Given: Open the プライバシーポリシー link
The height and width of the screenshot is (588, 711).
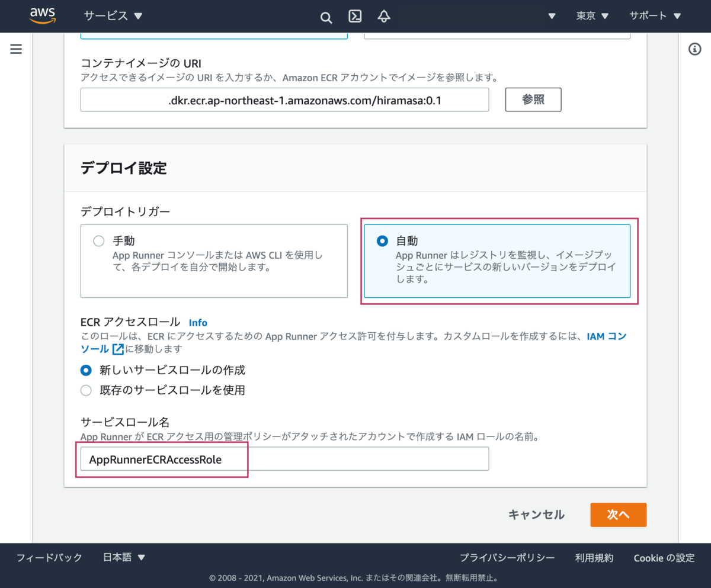Looking at the screenshot, I should [507, 557].
